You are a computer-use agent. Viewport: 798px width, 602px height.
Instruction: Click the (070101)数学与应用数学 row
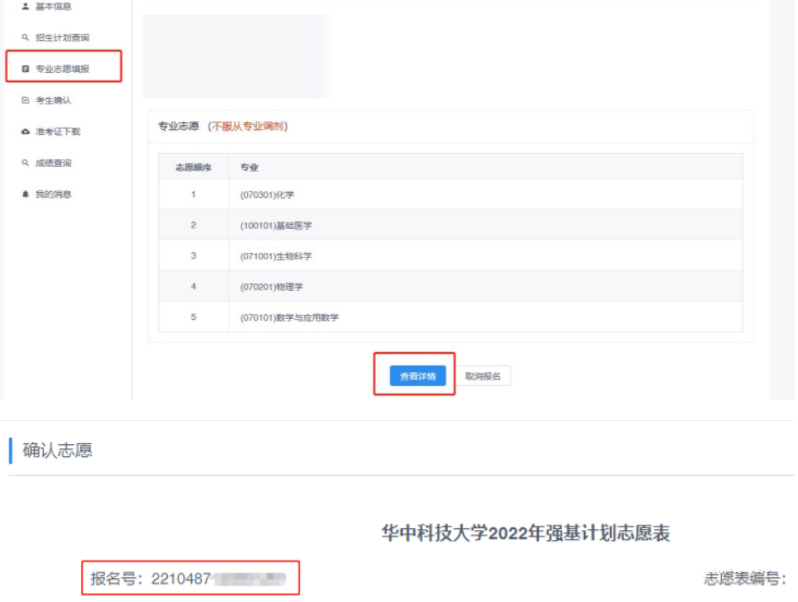click(x=450, y=317)
